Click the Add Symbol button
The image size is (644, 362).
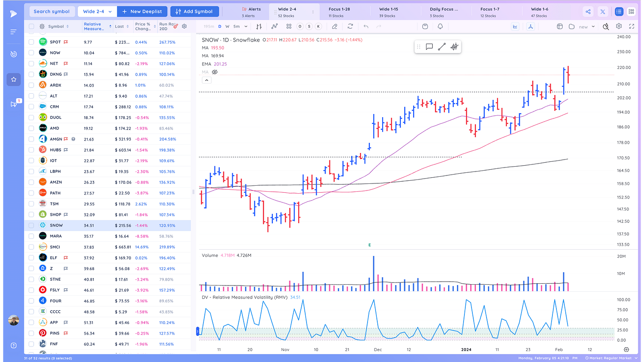click(x=194, y=11)
